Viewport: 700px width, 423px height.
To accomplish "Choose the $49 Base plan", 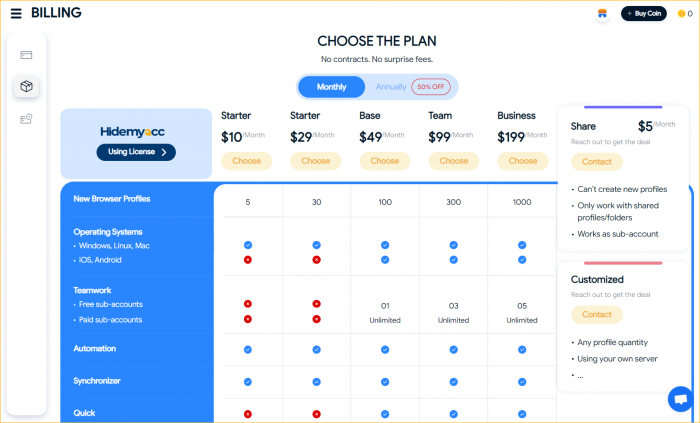I will 384,161.
